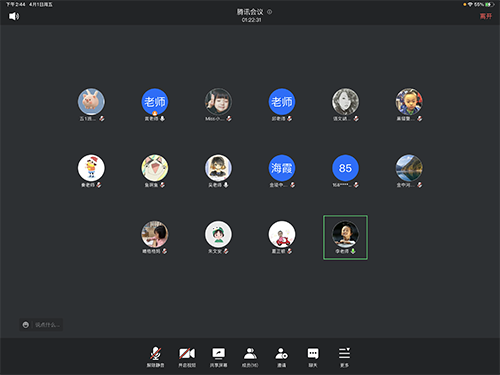Click muted mic icon under red hat cartoon boy

99,185
